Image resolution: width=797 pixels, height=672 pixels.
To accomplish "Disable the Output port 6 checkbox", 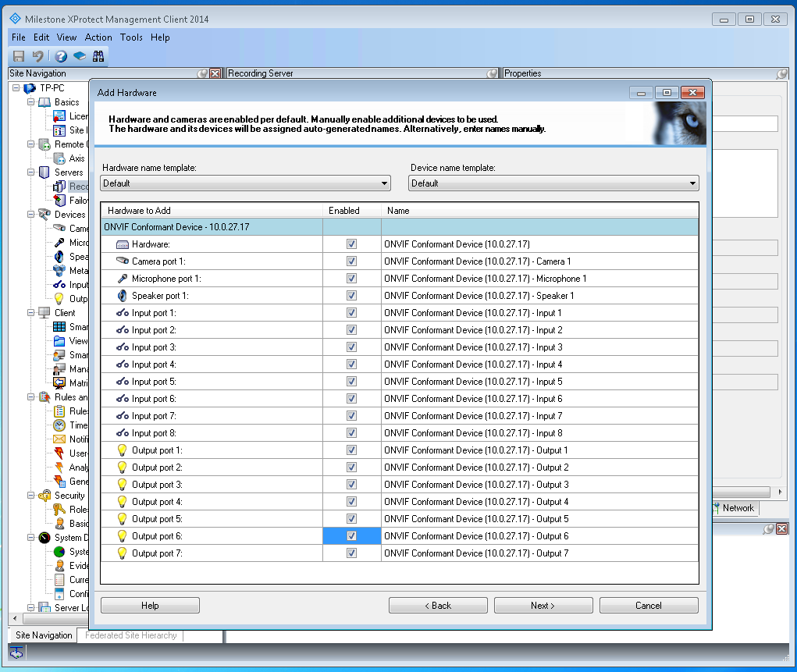I will (351, 536).
